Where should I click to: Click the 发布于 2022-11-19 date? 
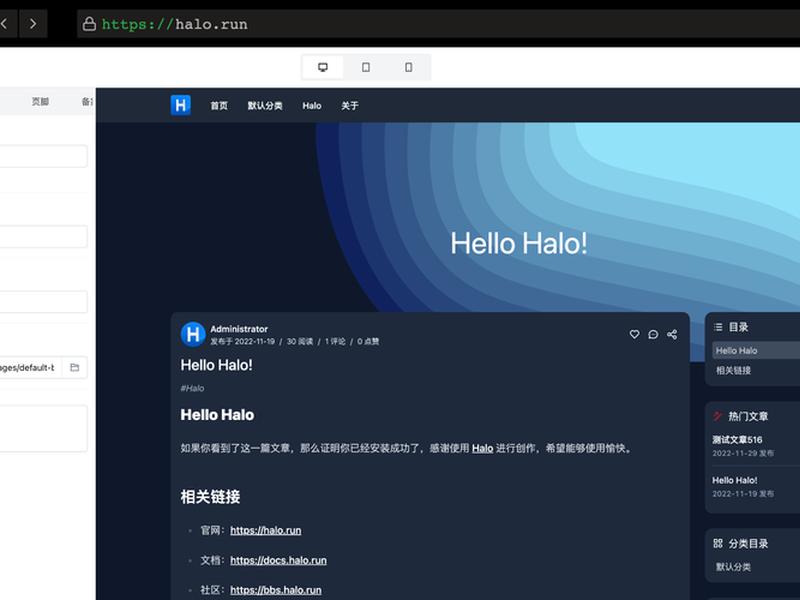[242, 341]
